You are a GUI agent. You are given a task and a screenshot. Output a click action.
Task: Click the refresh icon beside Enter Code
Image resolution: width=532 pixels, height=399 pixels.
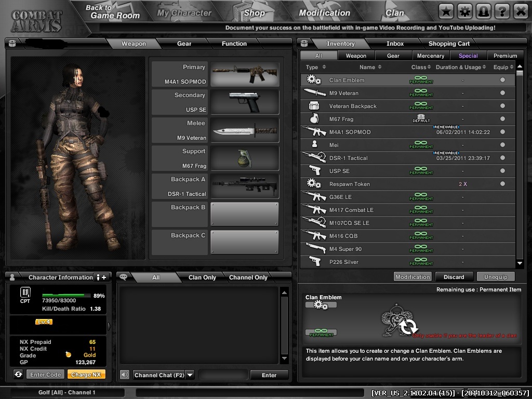[x=18, y=374]
